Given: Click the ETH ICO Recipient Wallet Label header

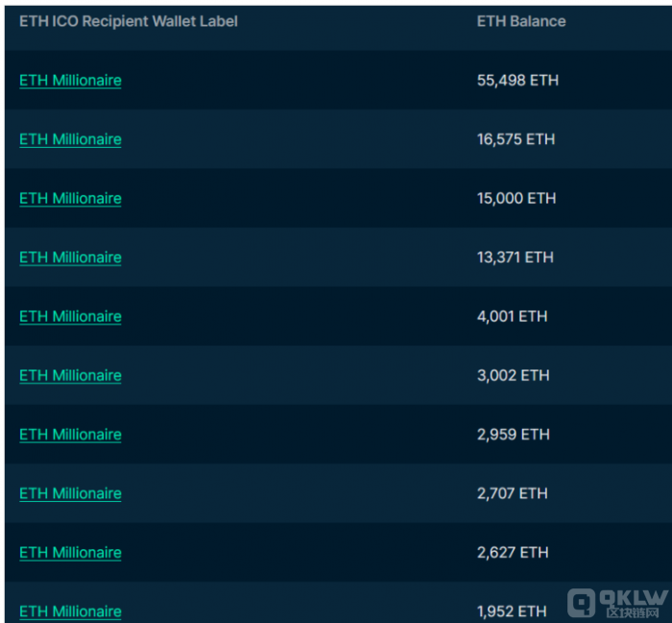Looking at the screenshot, I should pyautogui.click(x=129, y=21).
